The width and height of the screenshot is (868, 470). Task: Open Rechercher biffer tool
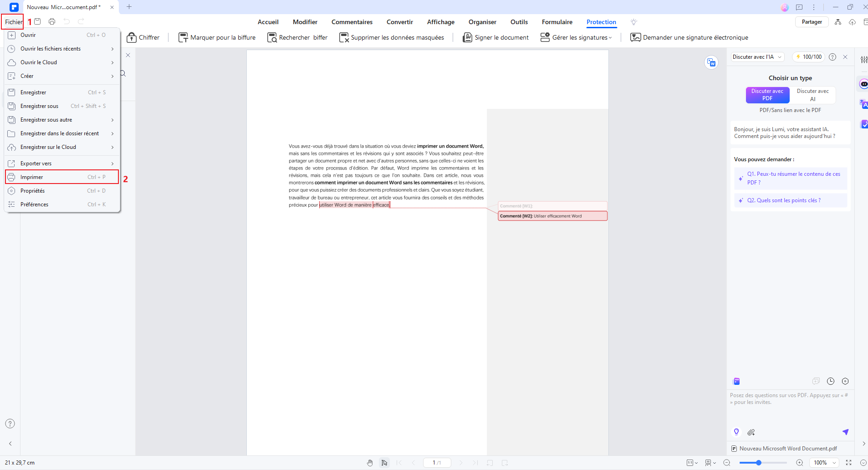point(297,37)
